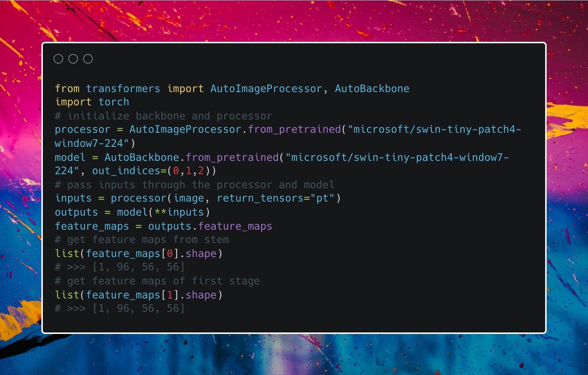Click the word AutoBackbone in the import line

(372, 89)
